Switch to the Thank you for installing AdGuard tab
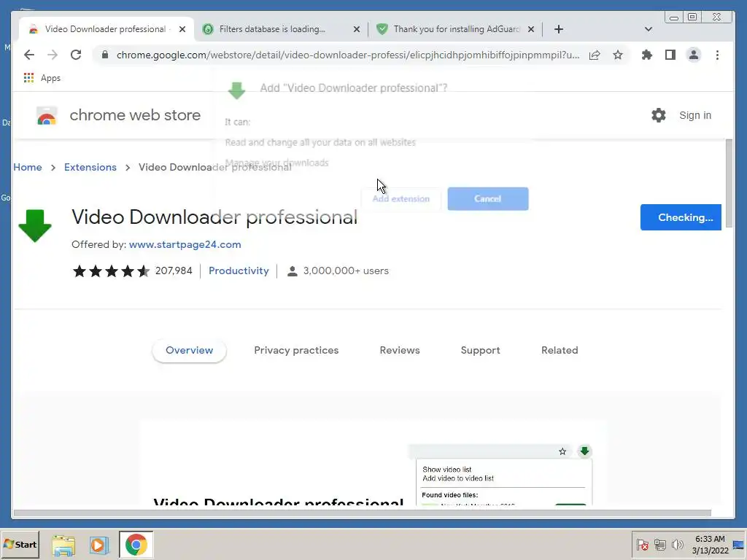747x560 pixels. 455,29
